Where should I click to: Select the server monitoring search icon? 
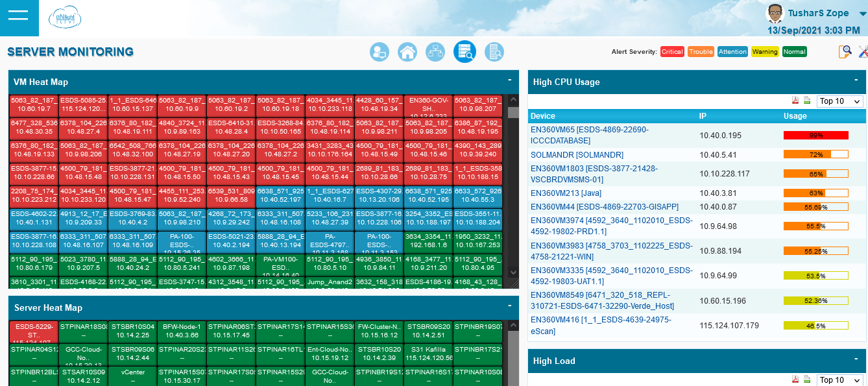464,52
